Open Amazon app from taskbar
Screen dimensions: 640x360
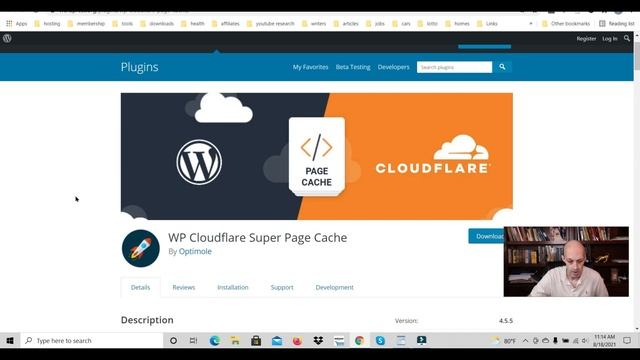click(x=339, y=340)
